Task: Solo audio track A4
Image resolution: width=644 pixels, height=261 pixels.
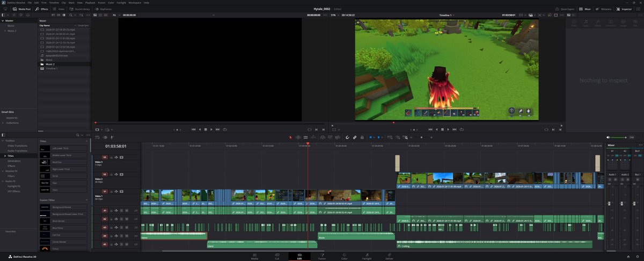Action: [121, 236]
